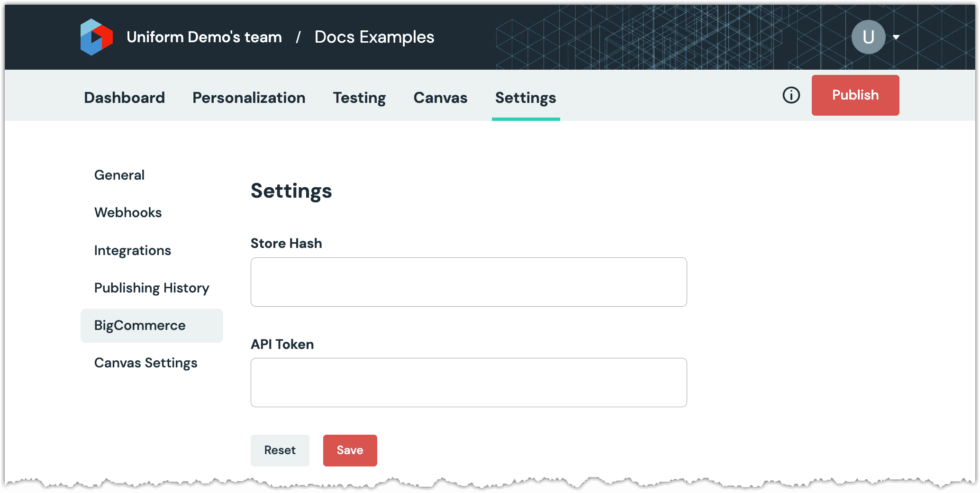The image size is (980, 493).
Task: Switch to the Personalization tab
Action: 249,98
